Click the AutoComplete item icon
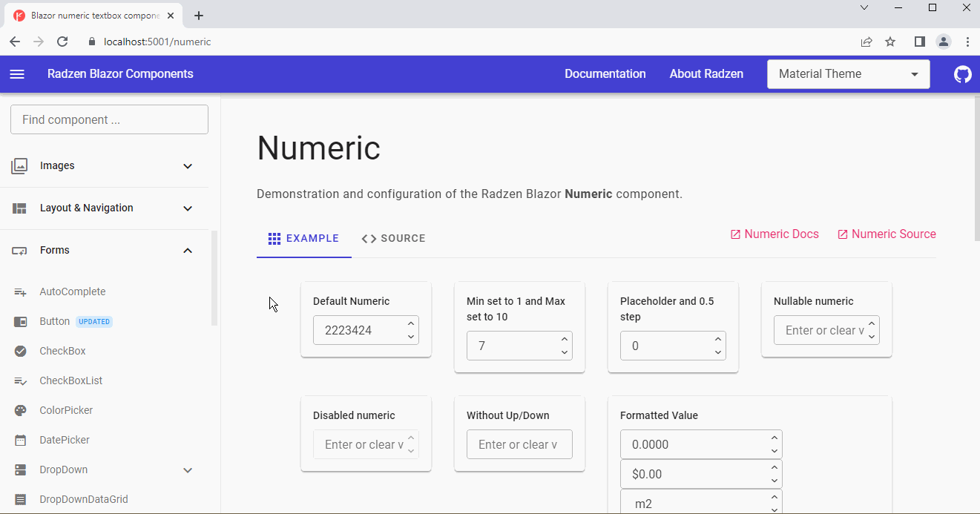The image size is (980, 514). (x=21, y=292)
